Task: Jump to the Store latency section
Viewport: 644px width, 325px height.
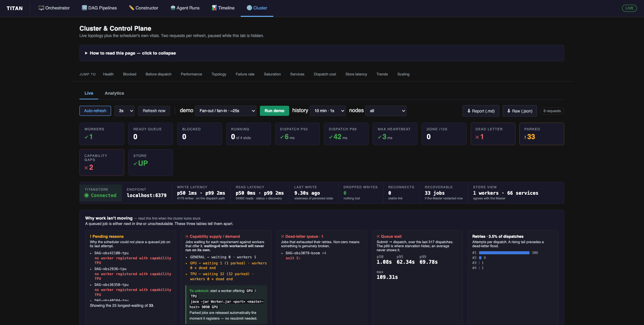Action: coord(356,74)
